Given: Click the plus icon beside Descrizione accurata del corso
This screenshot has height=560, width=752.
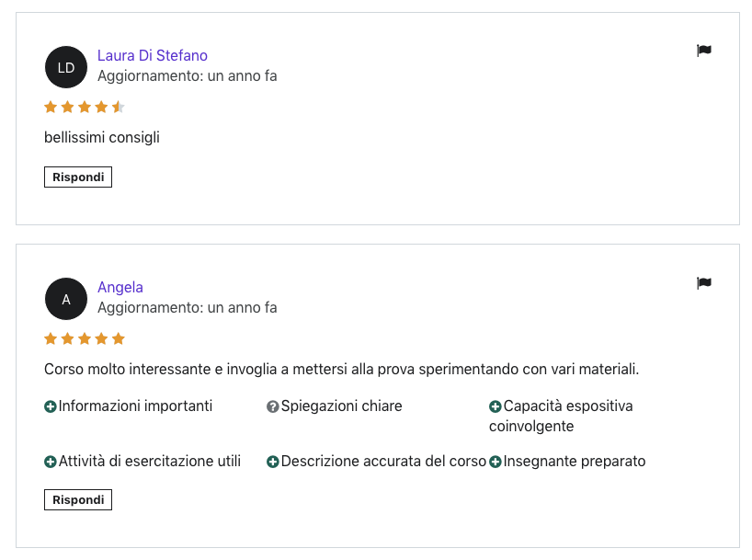Looking at the screenshot, I should click(272, 463).
